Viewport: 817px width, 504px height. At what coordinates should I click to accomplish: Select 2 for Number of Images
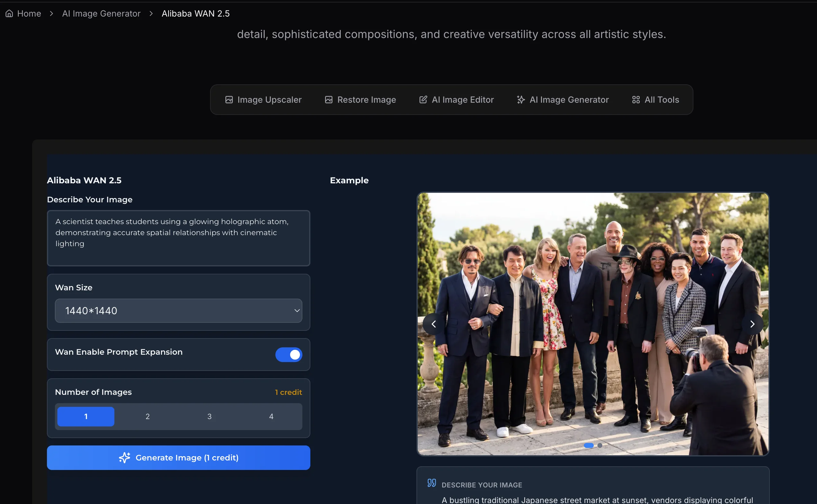point(148,416)
